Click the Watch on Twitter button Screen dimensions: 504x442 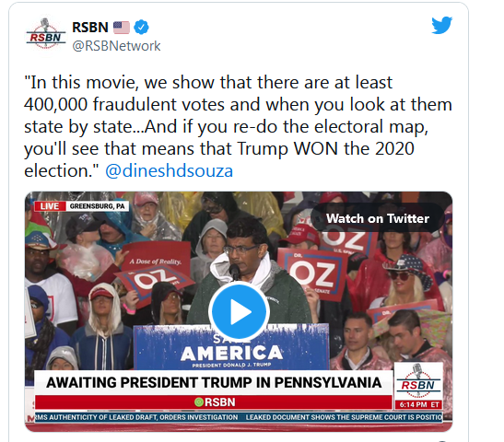(378, 218)
